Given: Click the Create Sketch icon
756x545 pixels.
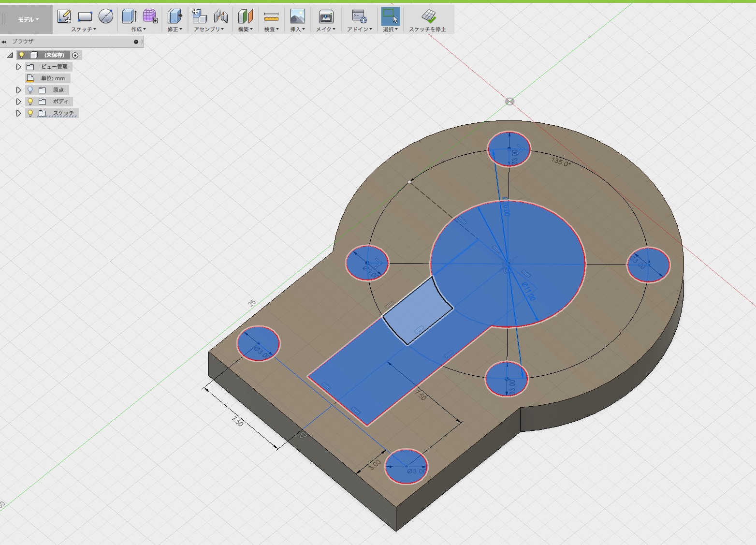Looking at the screenshot, I should pyautogui.click(x=64, y=16).
